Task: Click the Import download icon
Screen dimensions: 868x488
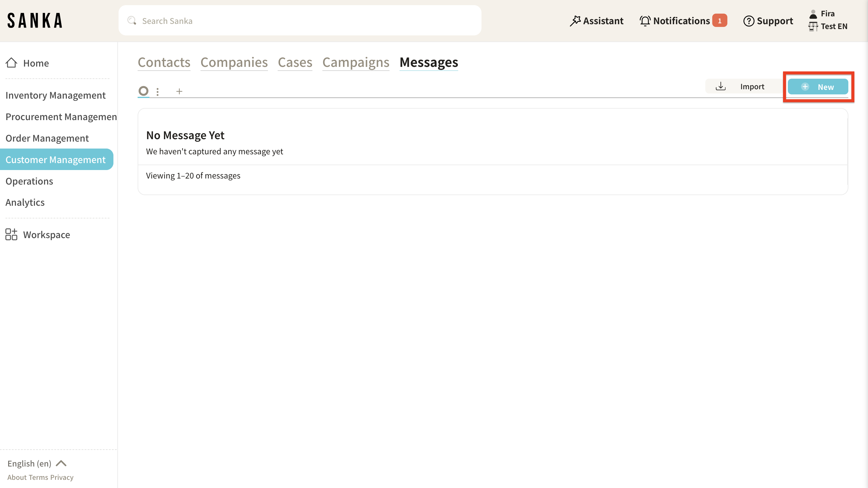Action: pos(720,86)
